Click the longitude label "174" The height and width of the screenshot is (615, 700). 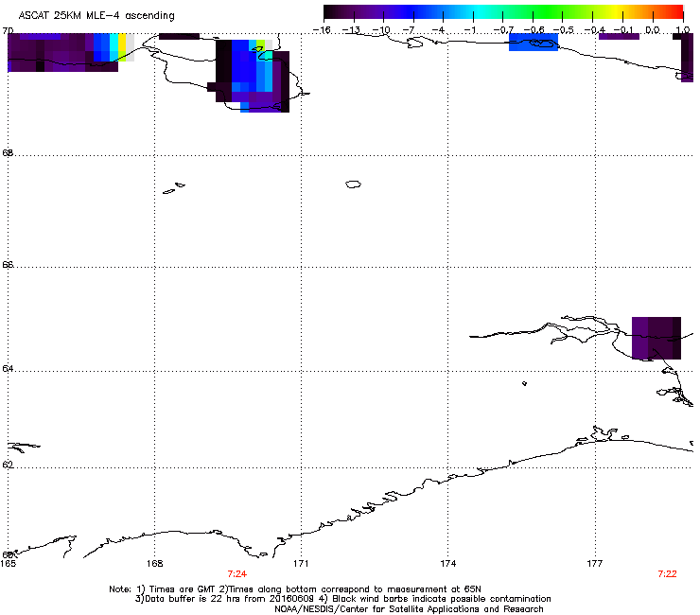pyautogui.click(x=448, y=564)
